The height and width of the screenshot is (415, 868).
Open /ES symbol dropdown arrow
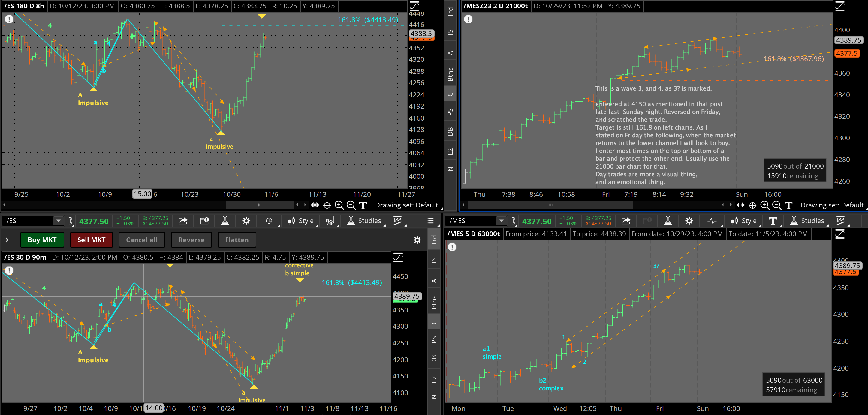(58, 221)
